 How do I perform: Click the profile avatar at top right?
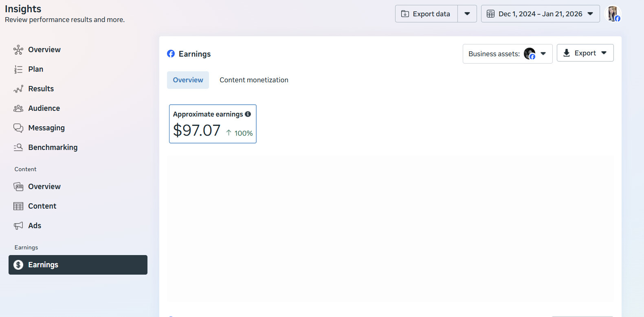pyautogui.click(x=613, y=14)
